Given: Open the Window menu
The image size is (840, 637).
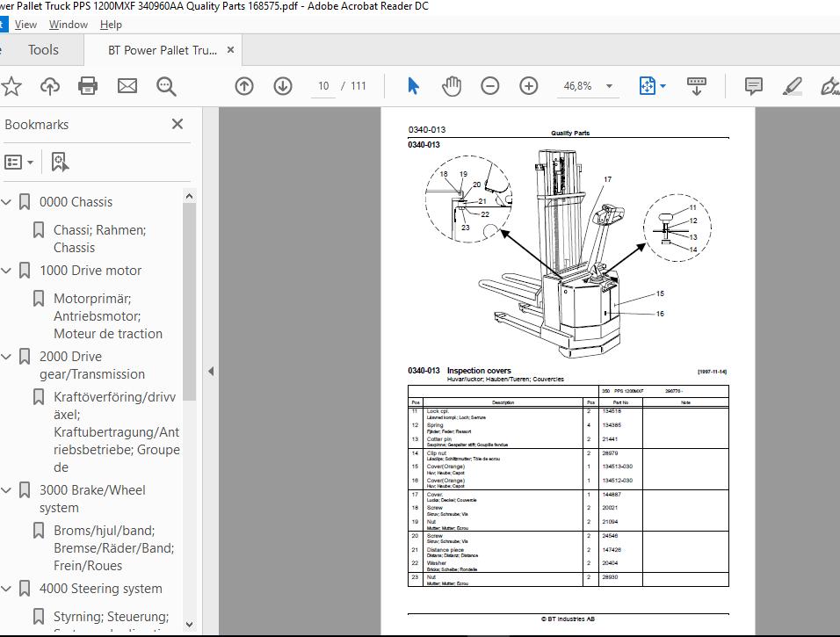Looking at the screenshot, I should pos(68,25).
